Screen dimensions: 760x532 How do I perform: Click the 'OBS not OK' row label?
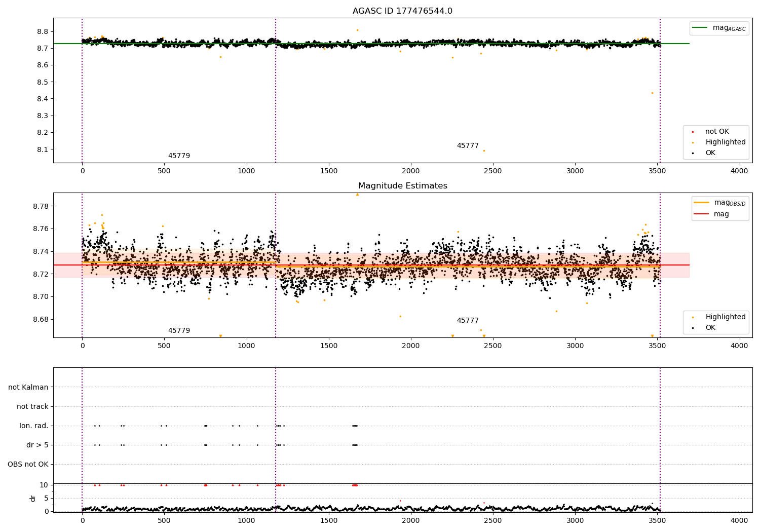click(28, 465)
